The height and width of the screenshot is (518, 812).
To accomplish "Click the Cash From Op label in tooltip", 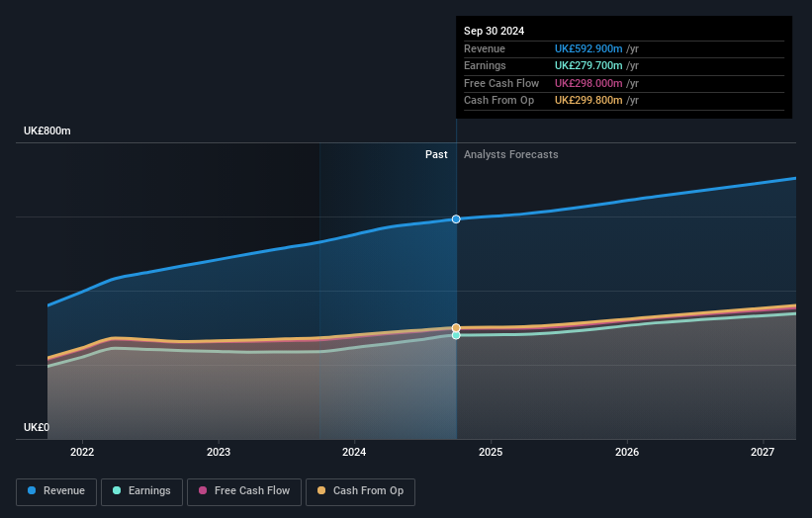I will point(498,101).
